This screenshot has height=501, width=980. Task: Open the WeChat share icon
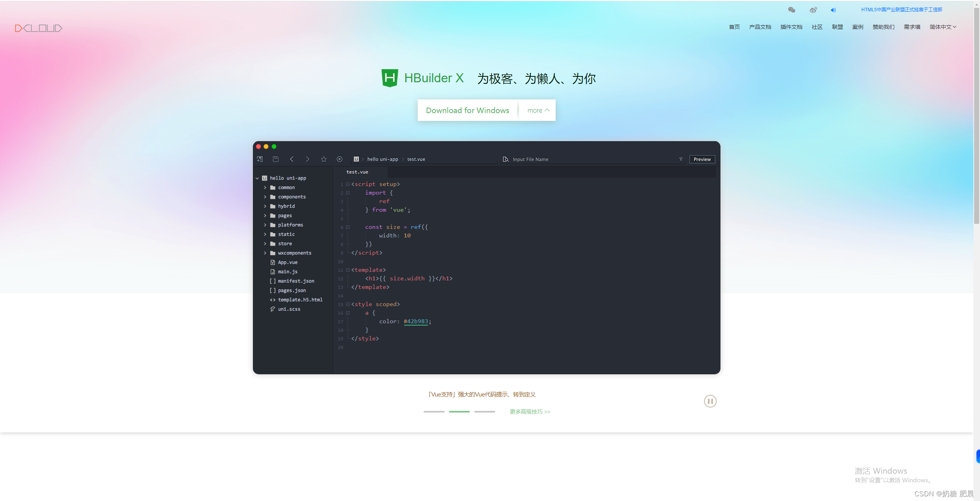(x=791, y=10)
